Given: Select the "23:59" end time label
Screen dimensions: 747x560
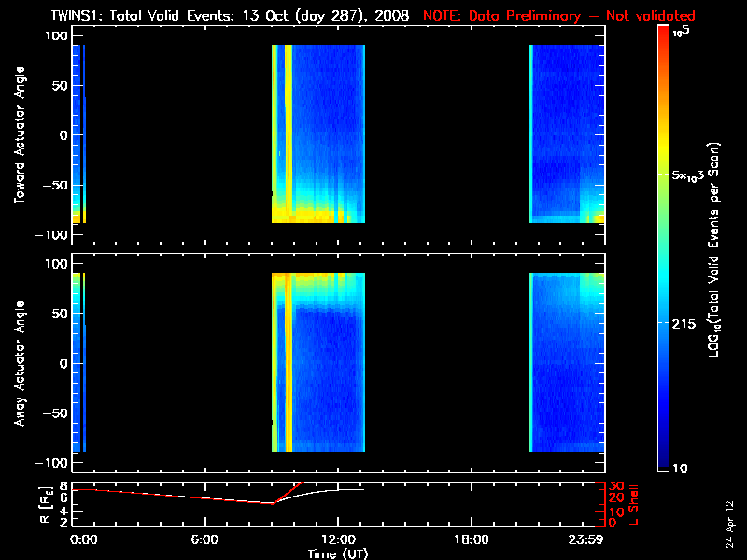Looking at the screenshot, I should (x=585, y=540).
